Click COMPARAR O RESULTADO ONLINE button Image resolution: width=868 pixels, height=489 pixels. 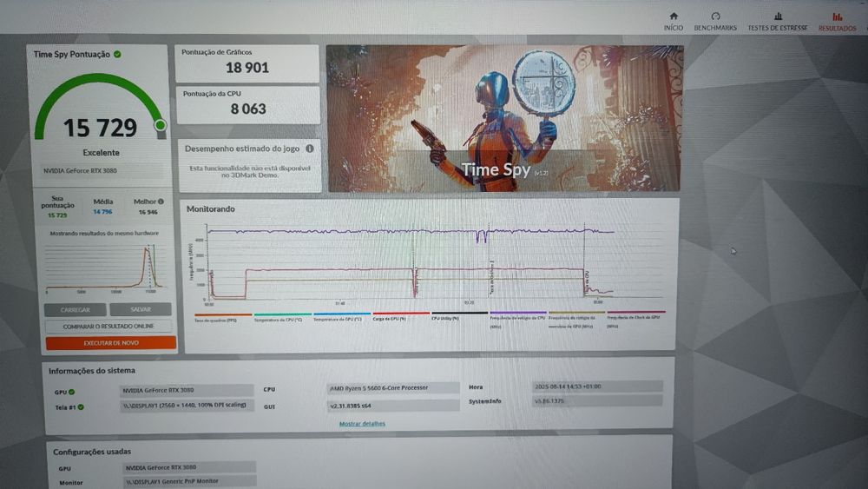108,327
